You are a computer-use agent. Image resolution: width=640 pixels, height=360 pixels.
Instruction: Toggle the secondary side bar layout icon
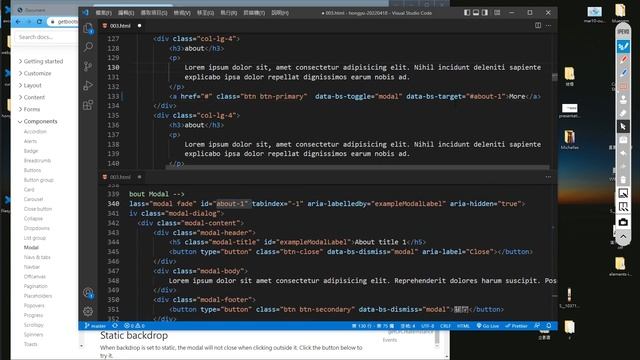485,13
